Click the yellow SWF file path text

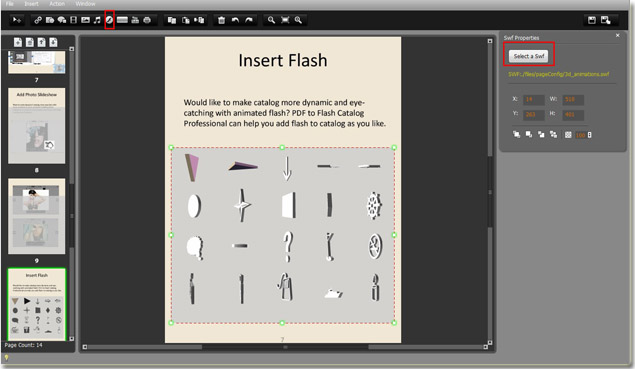558,74
